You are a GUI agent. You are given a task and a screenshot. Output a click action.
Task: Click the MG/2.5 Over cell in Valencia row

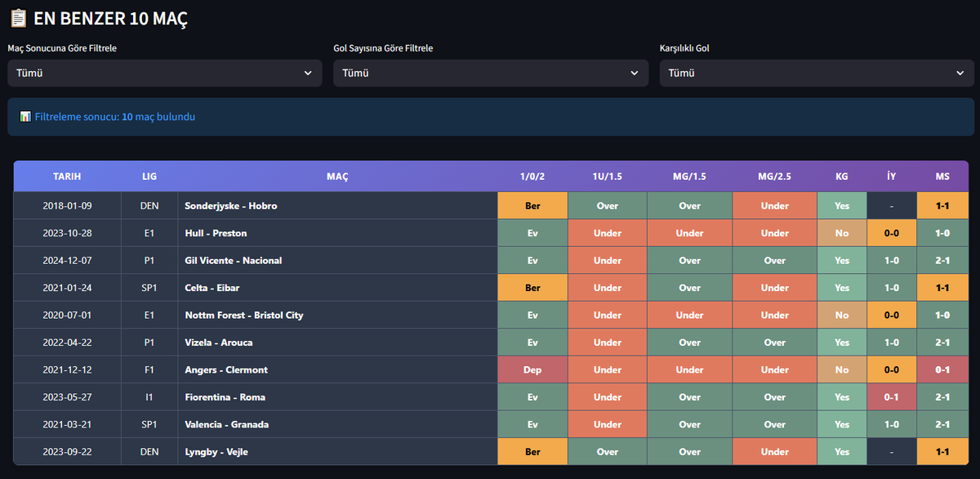click(775, 424)
